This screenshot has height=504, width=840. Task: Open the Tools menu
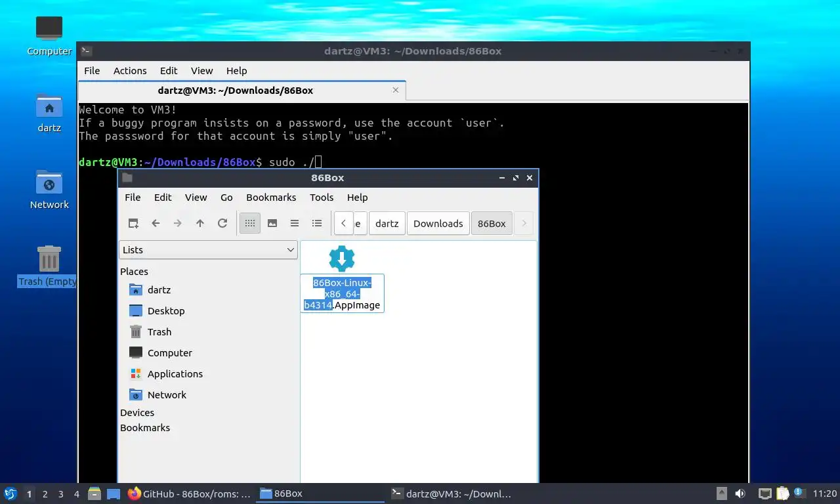[x=322, y=197]
